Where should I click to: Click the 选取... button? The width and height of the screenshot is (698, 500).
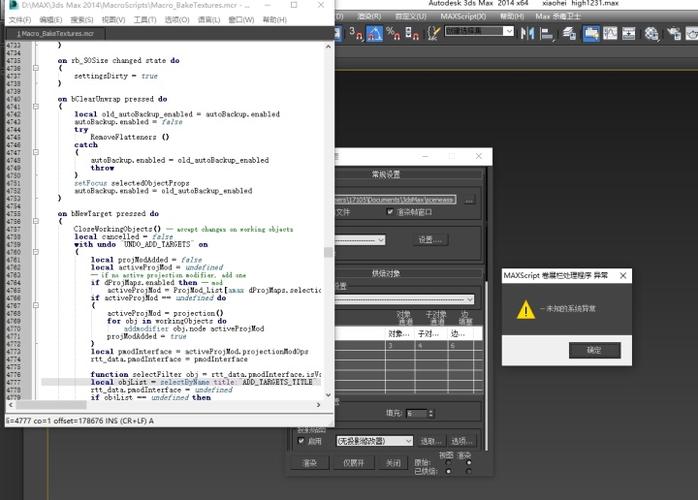430,440
